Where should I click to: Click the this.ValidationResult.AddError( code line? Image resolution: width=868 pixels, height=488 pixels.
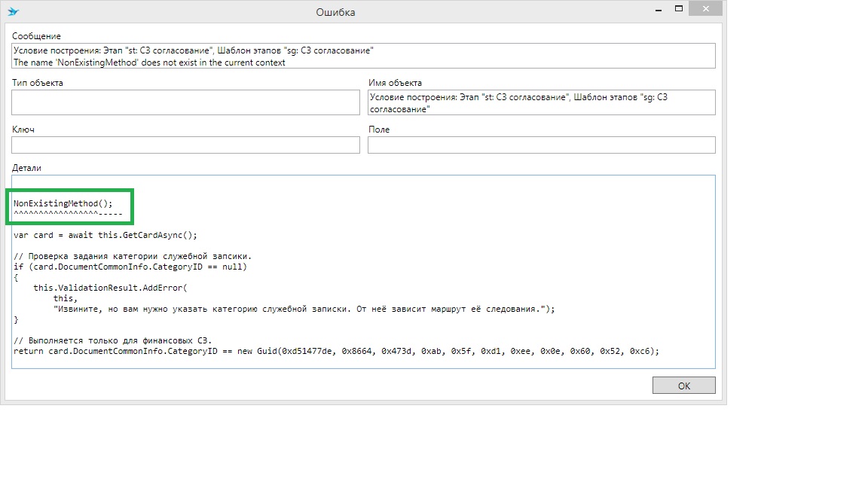pyautogui.click(x=109, y=288)
